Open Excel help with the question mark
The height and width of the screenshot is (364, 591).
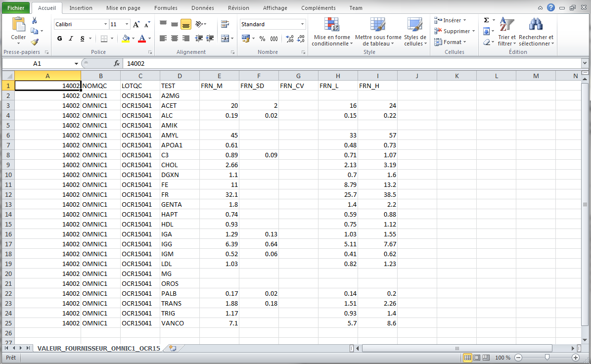coord(550,7)
